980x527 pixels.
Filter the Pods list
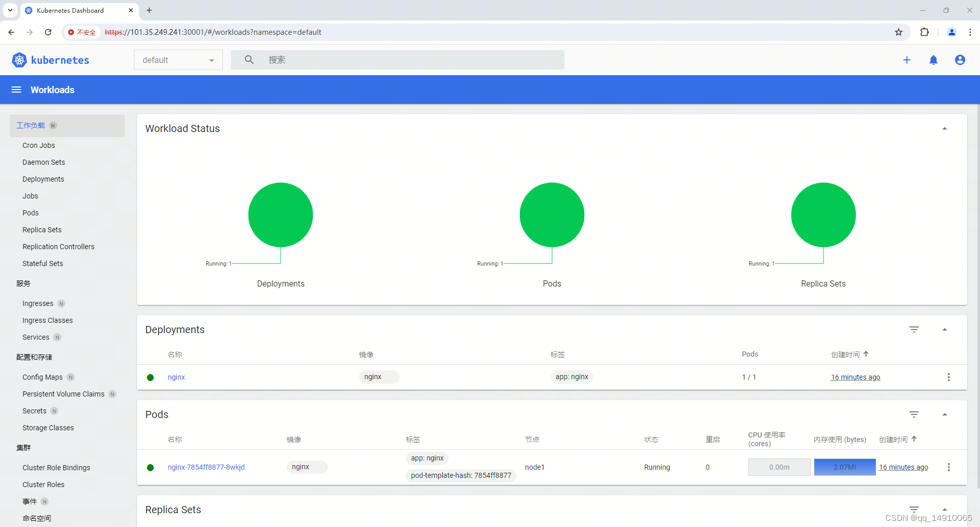(914, 414)
